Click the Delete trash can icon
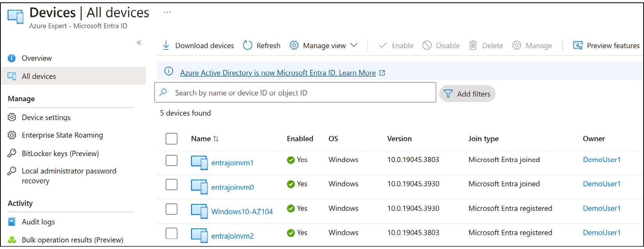 pos(473,45)
